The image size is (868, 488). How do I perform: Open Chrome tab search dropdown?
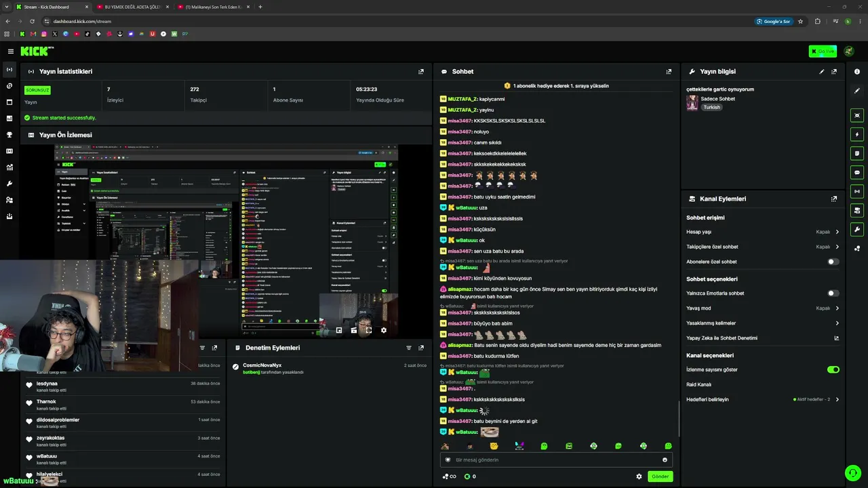[7, 7]
